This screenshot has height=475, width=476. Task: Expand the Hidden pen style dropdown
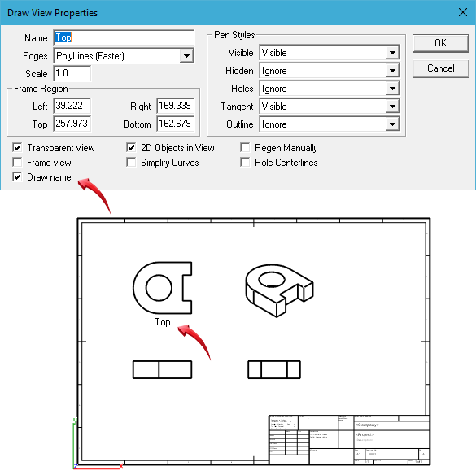coord(392,71)
